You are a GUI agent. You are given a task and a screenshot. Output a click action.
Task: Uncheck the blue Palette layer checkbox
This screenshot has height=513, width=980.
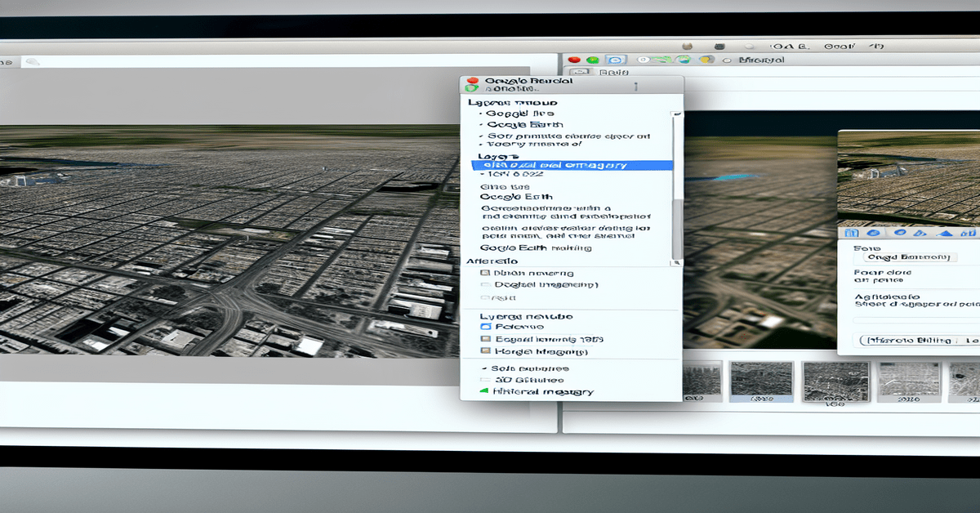click(x=488, y=326)
